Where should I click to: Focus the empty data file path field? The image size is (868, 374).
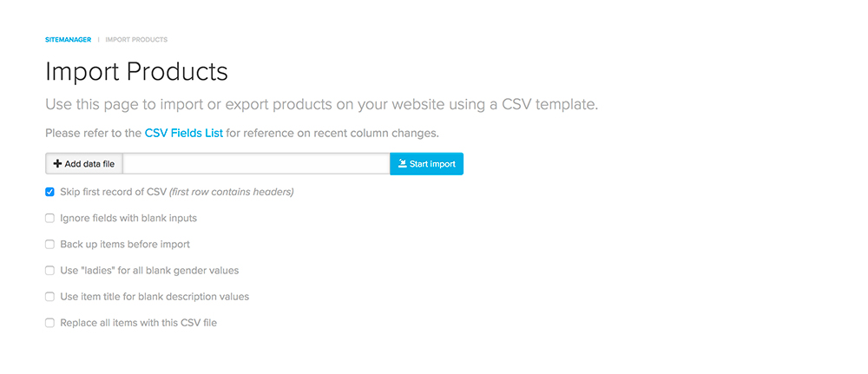tap(256, 164)
